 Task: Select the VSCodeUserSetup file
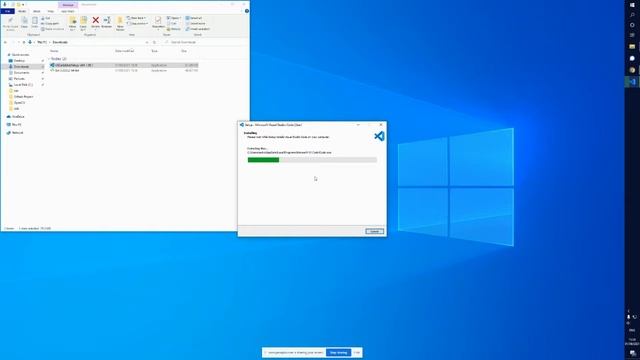pos(123,65)
